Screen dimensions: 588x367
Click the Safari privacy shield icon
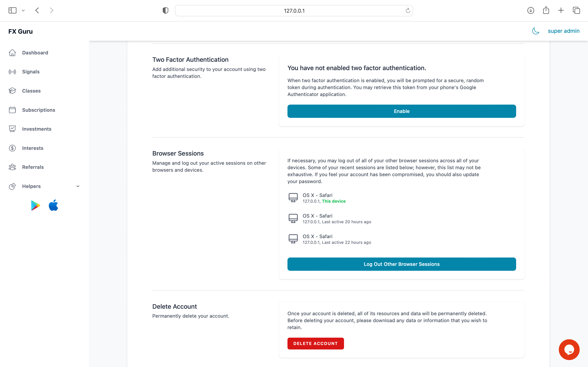pos(165,10)
